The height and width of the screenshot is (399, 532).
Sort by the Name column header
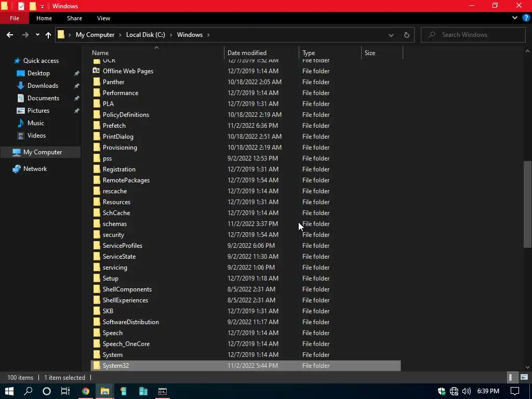[x=100, y=53]
